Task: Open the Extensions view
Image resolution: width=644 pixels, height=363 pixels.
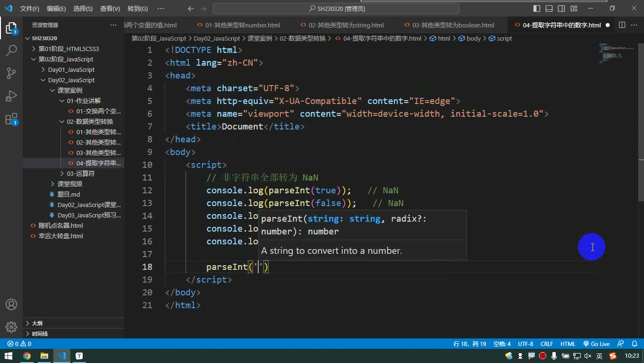Action: (11, 119)
